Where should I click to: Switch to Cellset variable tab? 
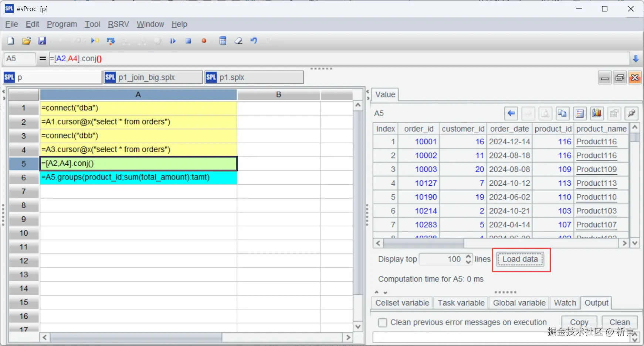point(402,303)
